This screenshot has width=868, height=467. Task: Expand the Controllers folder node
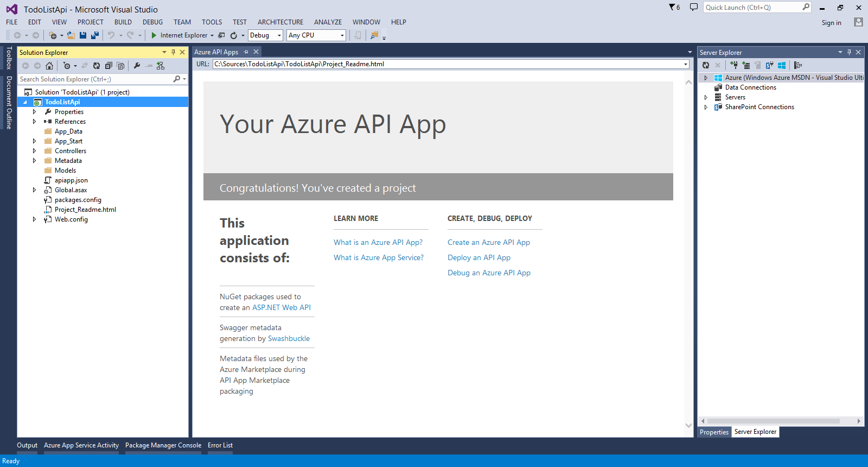[34, 151]
